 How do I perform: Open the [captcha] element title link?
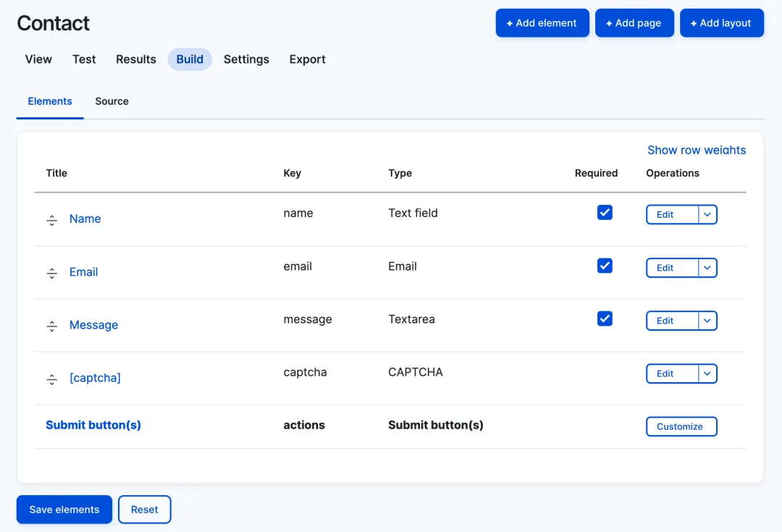96,378
